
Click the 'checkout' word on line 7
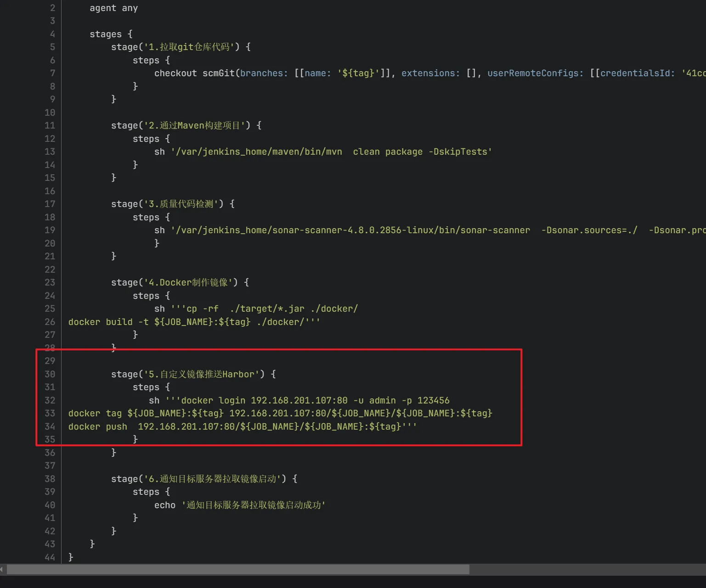[175, 73]
